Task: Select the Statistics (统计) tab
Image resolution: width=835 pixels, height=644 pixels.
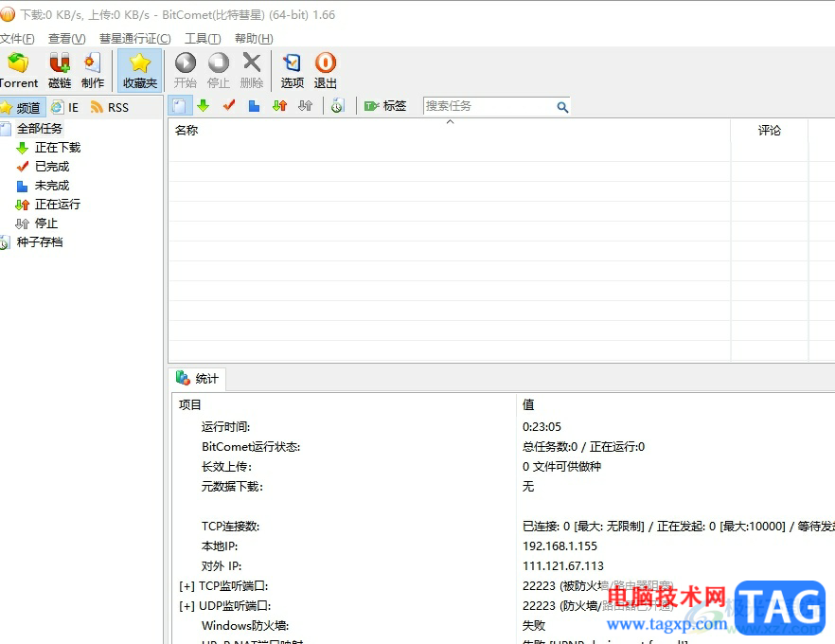Action: [197, 379]
